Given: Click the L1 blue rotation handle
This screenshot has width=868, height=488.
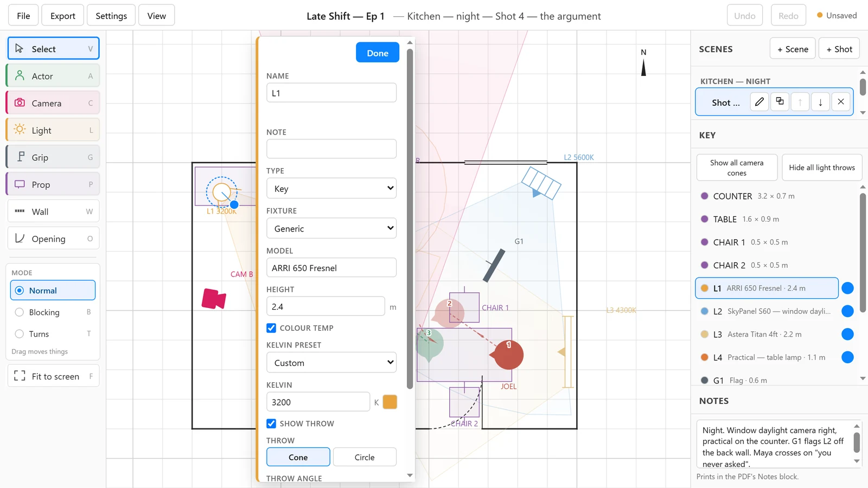Looking at the screenshot, I should 234,204.
